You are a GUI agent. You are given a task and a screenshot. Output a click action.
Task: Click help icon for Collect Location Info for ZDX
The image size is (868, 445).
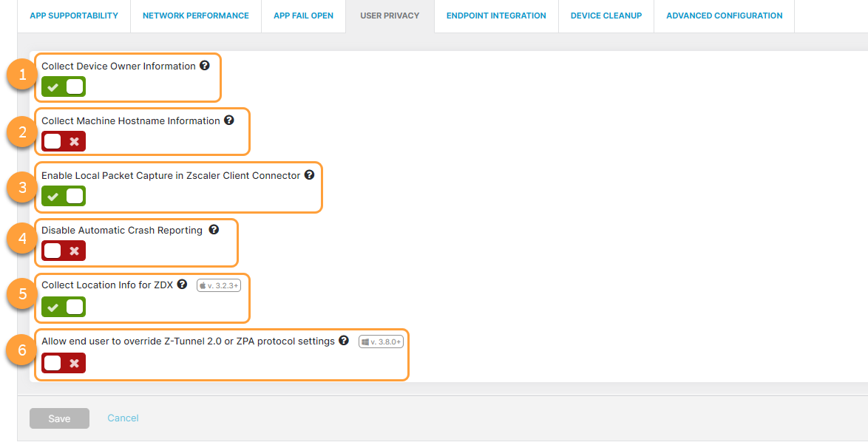point(182,285)
